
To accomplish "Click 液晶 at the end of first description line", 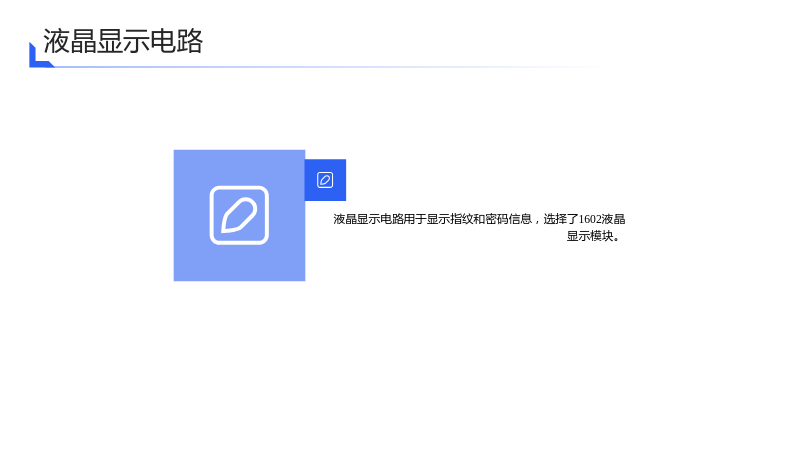I will 614,219.
